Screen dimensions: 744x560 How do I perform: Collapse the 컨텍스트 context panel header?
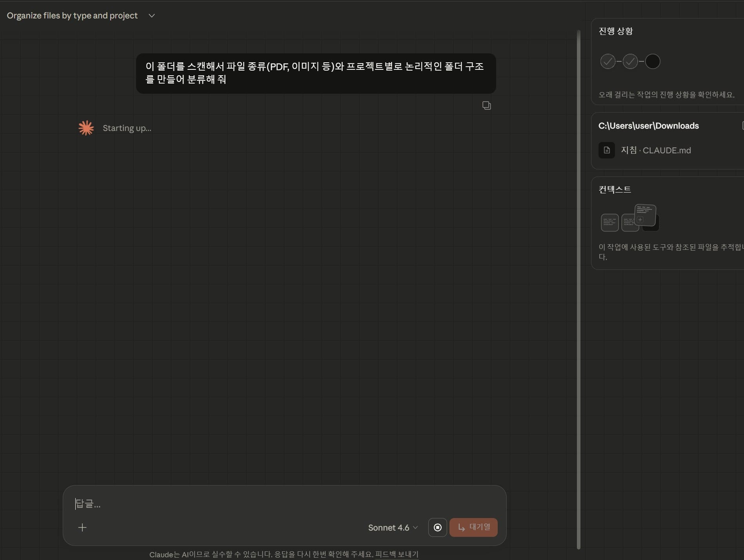point(615,189)
